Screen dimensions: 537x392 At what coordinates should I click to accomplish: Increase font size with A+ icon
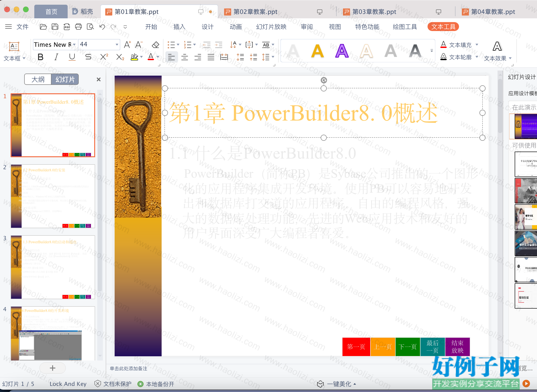(x=127, y=45)
